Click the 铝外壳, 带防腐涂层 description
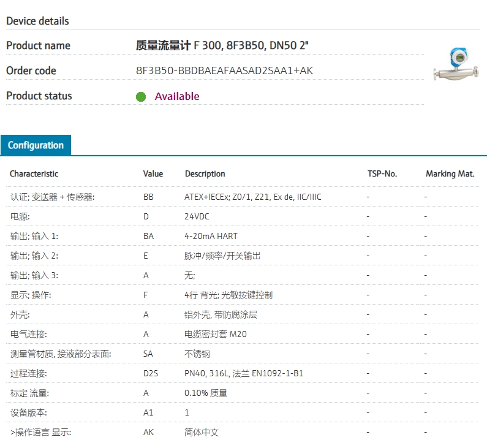 pos(221,314)
